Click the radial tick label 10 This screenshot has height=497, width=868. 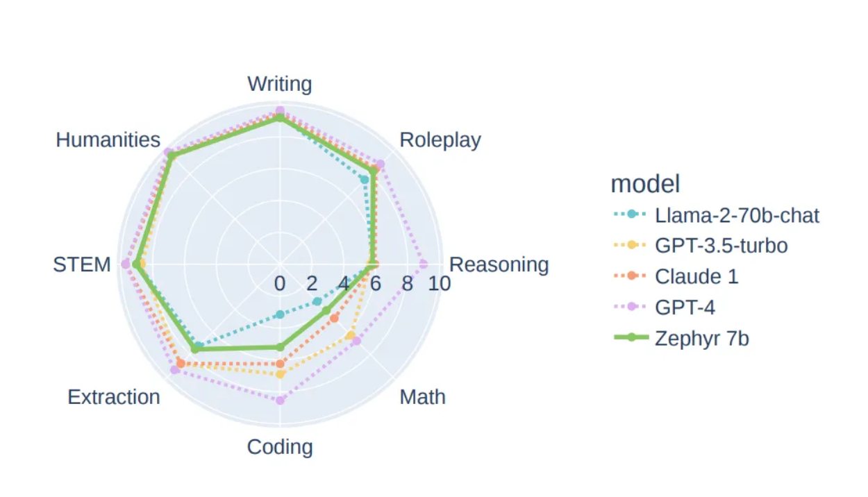440,284
